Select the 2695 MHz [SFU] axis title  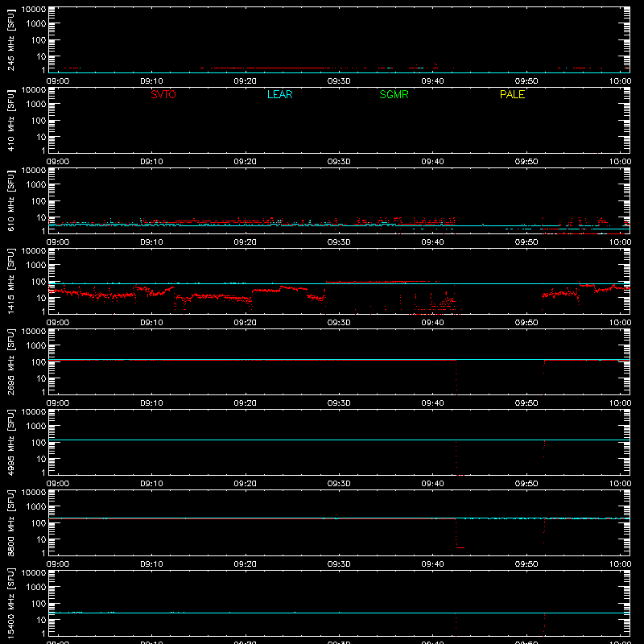pos(11,361)
